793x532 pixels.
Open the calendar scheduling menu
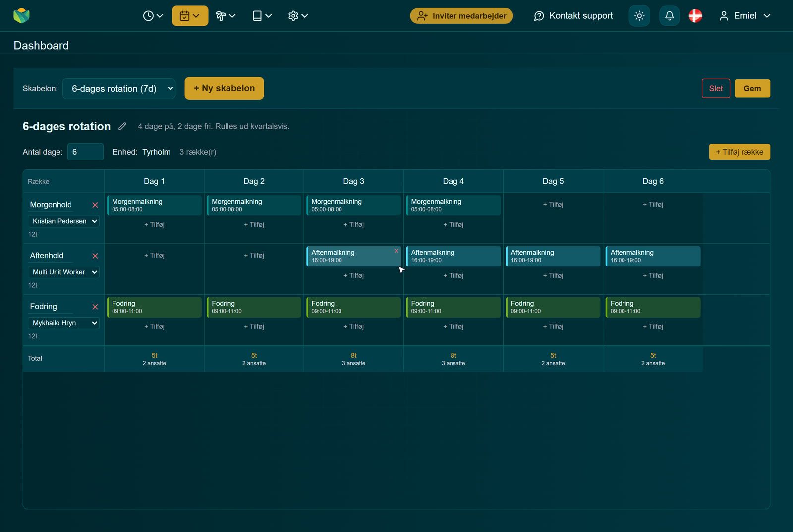190,16
